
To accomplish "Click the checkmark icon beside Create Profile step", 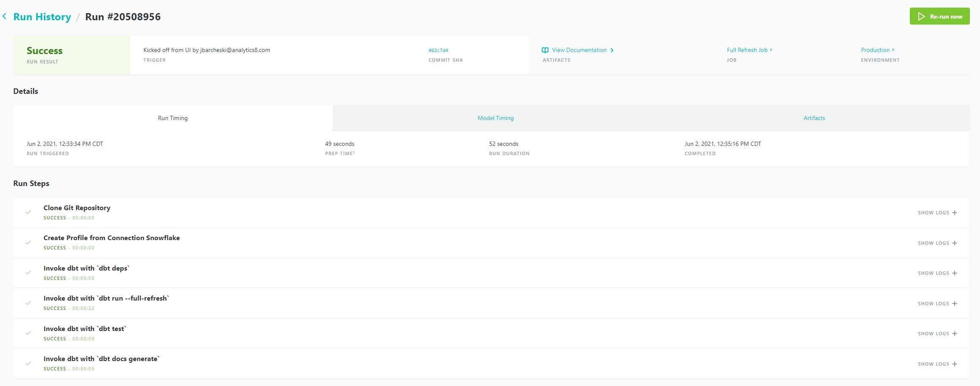I will [x=28, y=243].
